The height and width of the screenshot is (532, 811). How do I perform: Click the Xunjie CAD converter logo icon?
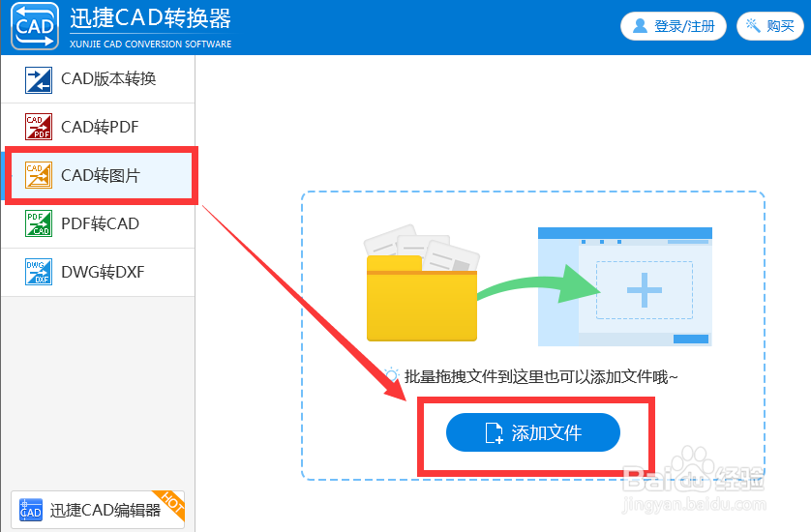point(35,26)
